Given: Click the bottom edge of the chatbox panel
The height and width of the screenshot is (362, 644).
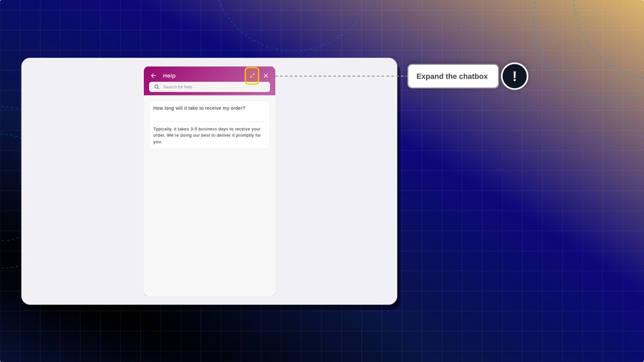Looking at the screenshot, I should (x=209, y=295).
